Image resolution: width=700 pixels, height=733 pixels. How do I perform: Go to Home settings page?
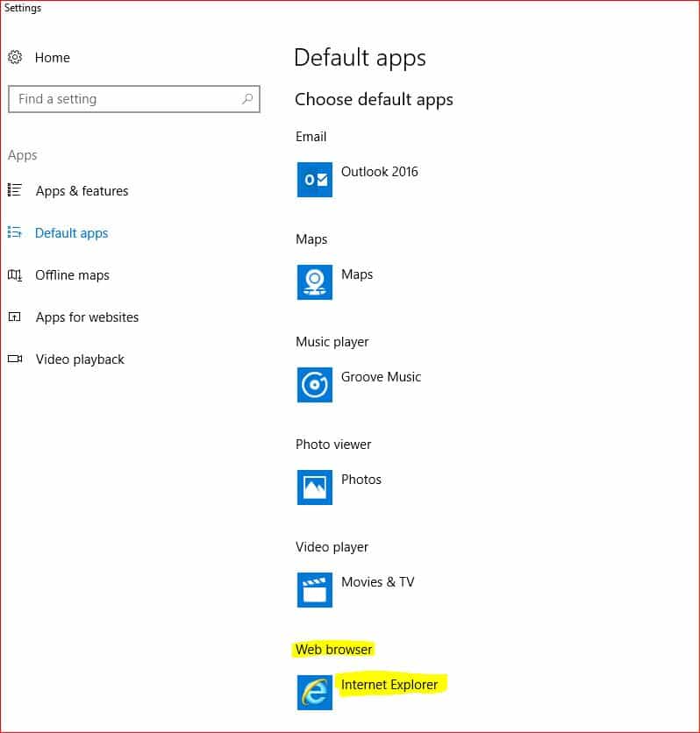click(52, 58)
